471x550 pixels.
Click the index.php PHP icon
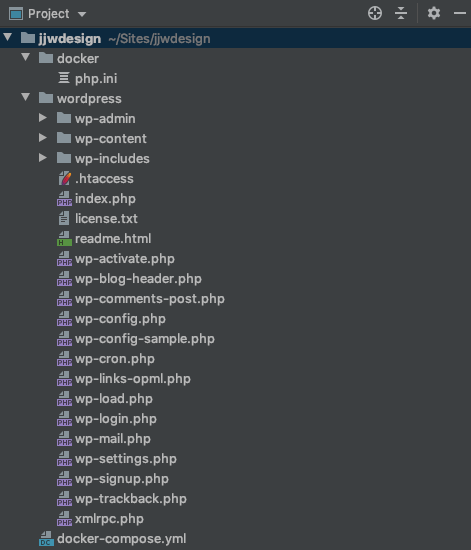(65, 199)
